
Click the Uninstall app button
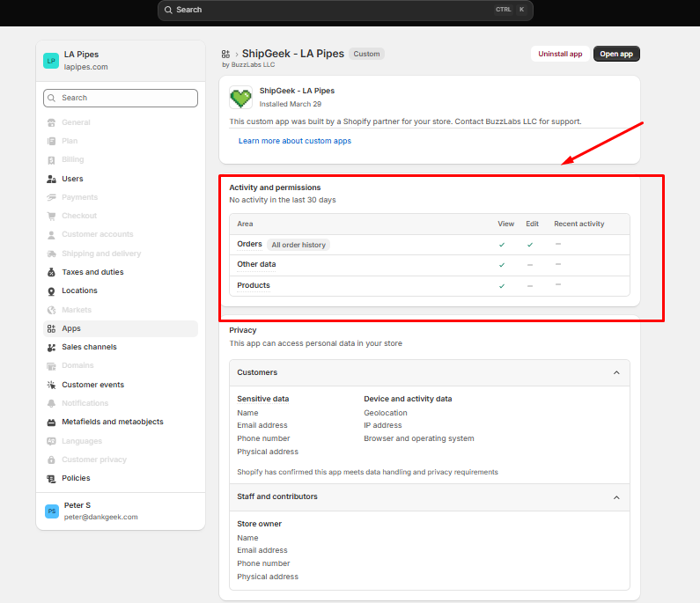560,54
